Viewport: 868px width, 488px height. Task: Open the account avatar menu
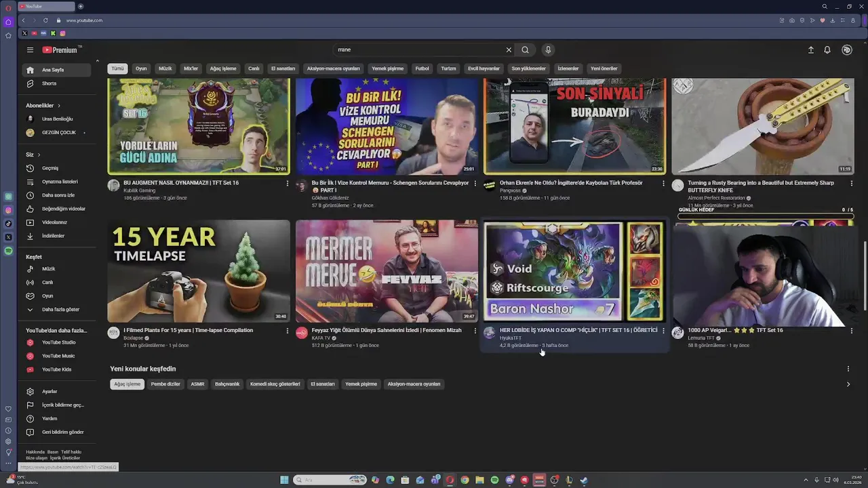coord(847,50)
